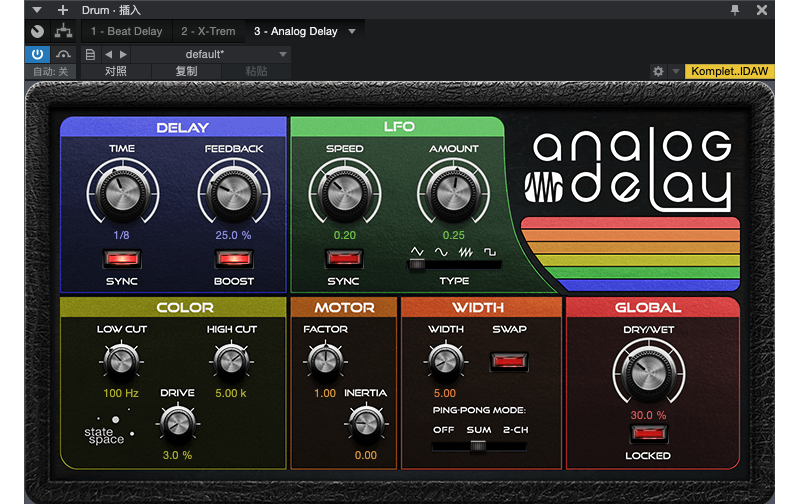800x504 pixels.
Task: Click the 100 Hz low cut value
Action: [x=121, y=393]
